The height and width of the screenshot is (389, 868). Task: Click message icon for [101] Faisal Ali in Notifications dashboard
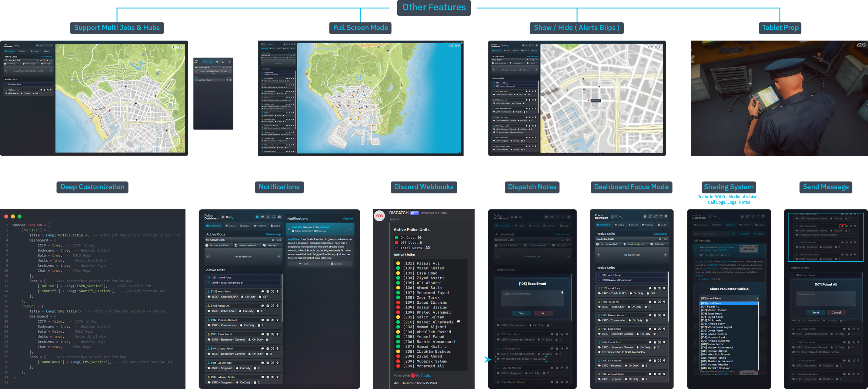263,306
